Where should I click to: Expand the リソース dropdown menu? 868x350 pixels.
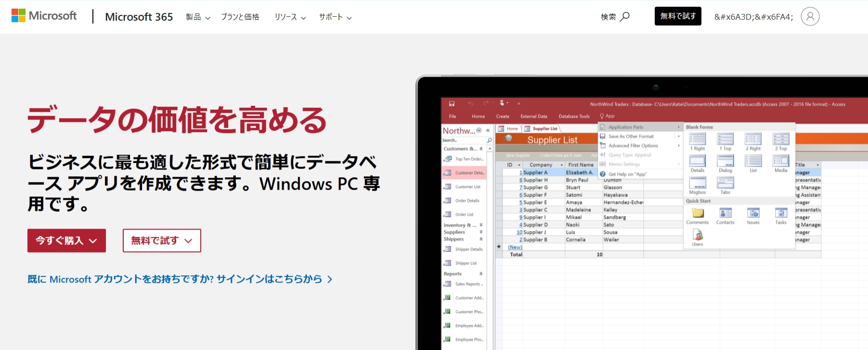290,17
